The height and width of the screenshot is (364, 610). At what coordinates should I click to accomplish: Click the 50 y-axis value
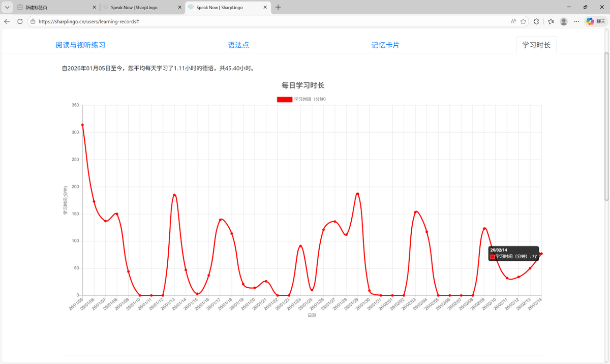77,268
